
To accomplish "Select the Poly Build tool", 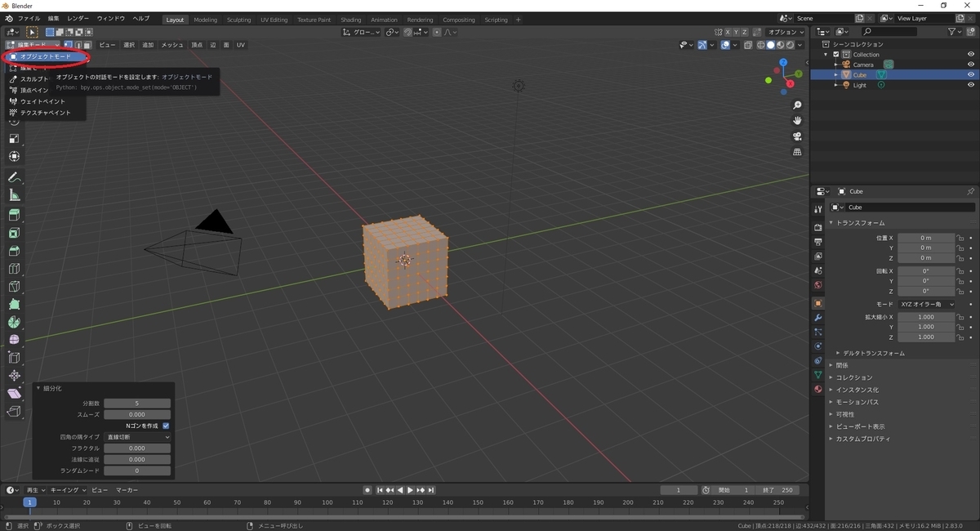I will pyautogui.click(x=14, y=305).
